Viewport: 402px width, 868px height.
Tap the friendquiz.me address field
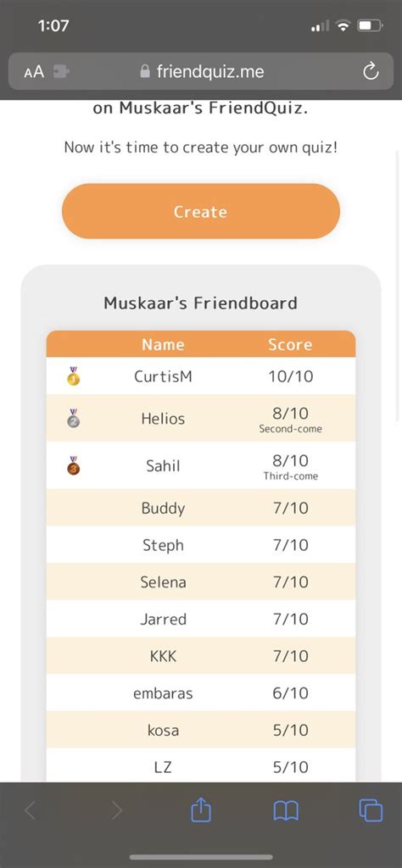pos(200,71)
